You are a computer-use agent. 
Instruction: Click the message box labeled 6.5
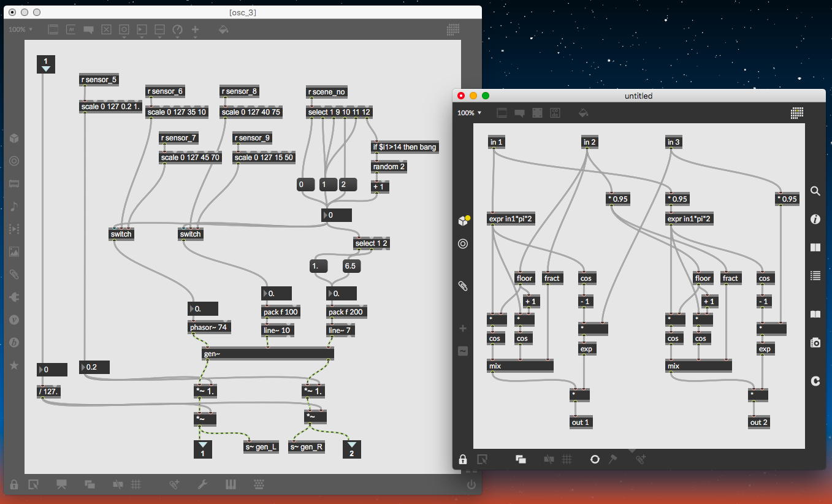click(351, 265)
